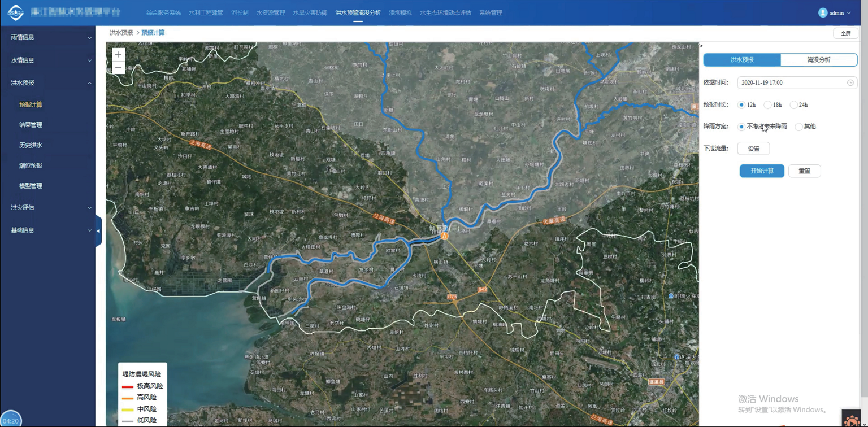Open the clock icon in 依据时间 field
The width and height of the screenshot is (868, 427).
pyautogui.click(x=850, y=82)
